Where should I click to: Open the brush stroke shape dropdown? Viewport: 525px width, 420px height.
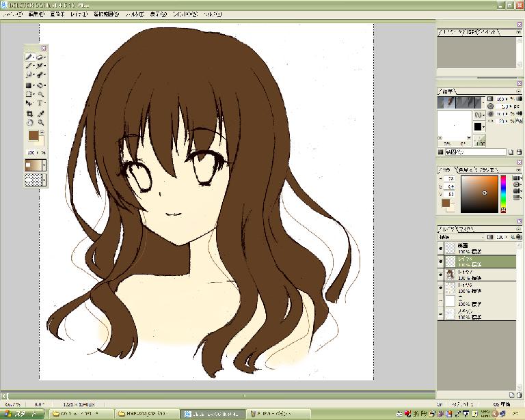click(x=479, y=115)
